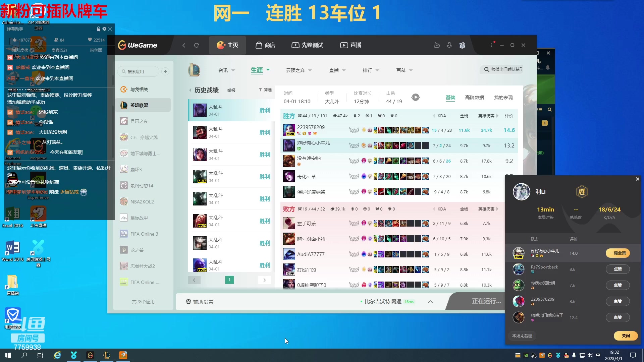Open the 筛选 filter button

265,90
